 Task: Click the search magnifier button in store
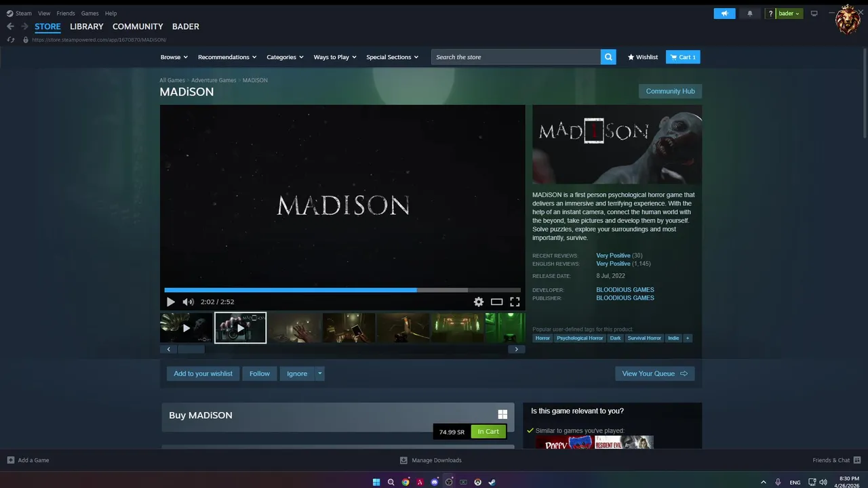pos(608,57)
